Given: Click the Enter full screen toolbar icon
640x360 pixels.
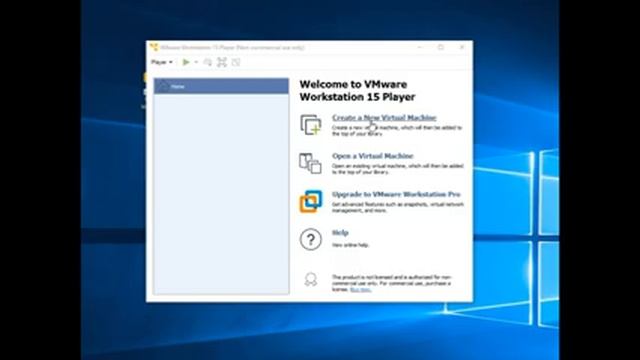Looking at the screenshot, I should click(x=222, y=62).
